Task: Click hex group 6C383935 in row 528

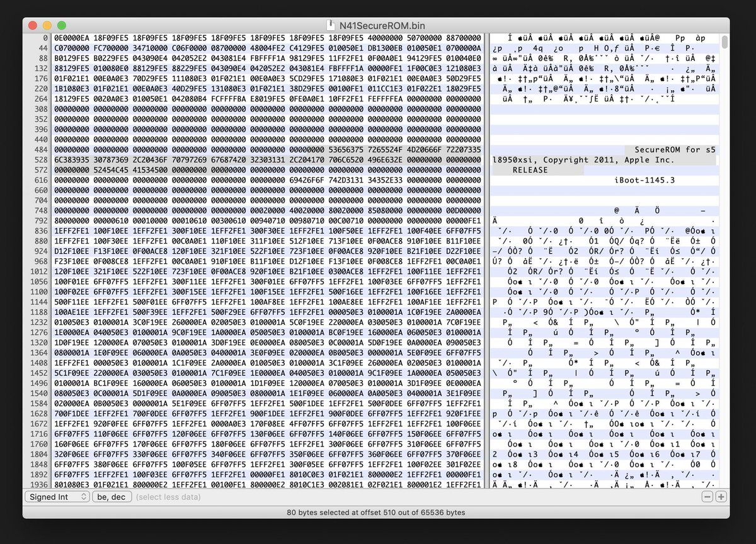Action: (72, 160)
